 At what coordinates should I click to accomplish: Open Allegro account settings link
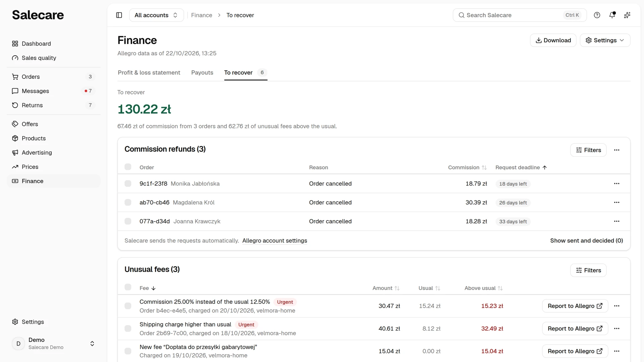coord(275,241)
